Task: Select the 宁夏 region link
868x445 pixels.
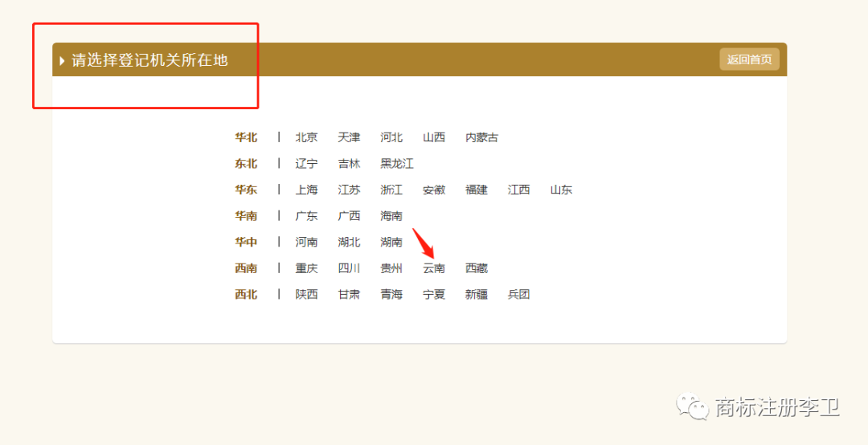Action: click(x=433, y=294)
